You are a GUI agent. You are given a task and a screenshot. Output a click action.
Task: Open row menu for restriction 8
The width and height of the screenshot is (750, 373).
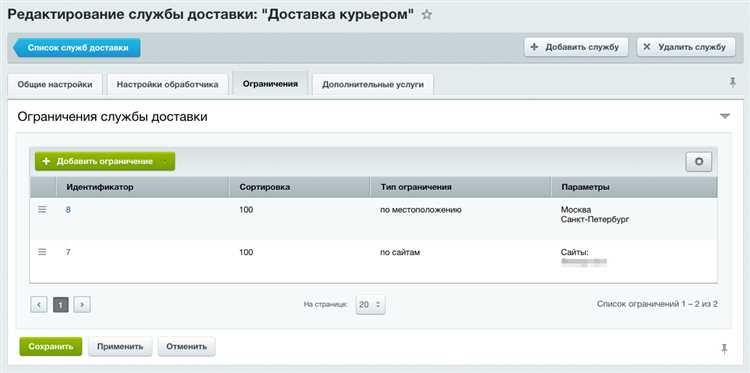coord(42,209)
